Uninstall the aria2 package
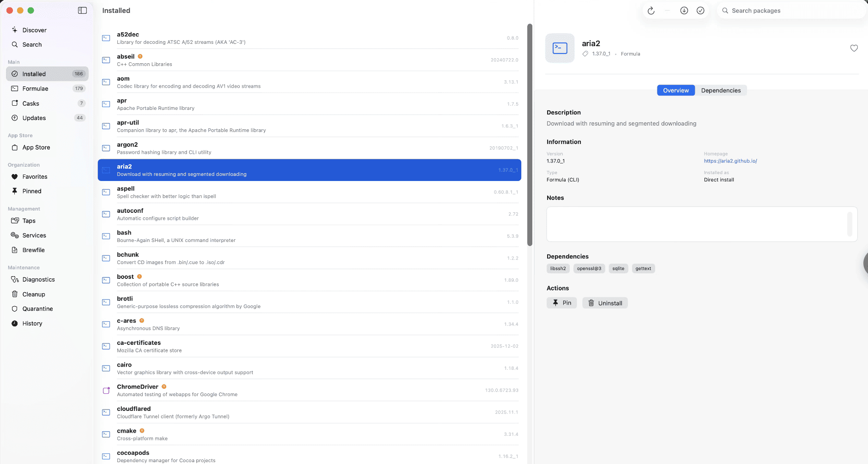The image size is (868, 464). [x=605, y=303]
